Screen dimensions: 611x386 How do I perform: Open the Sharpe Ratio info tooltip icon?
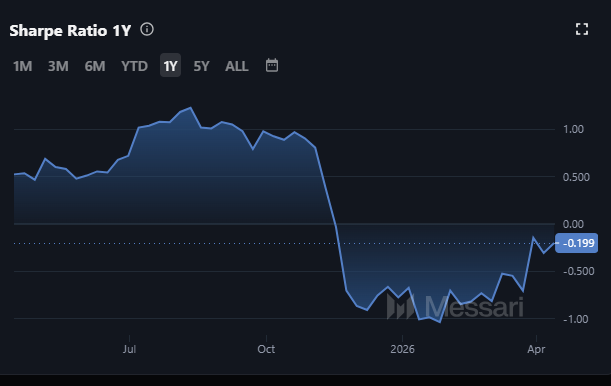147,29
